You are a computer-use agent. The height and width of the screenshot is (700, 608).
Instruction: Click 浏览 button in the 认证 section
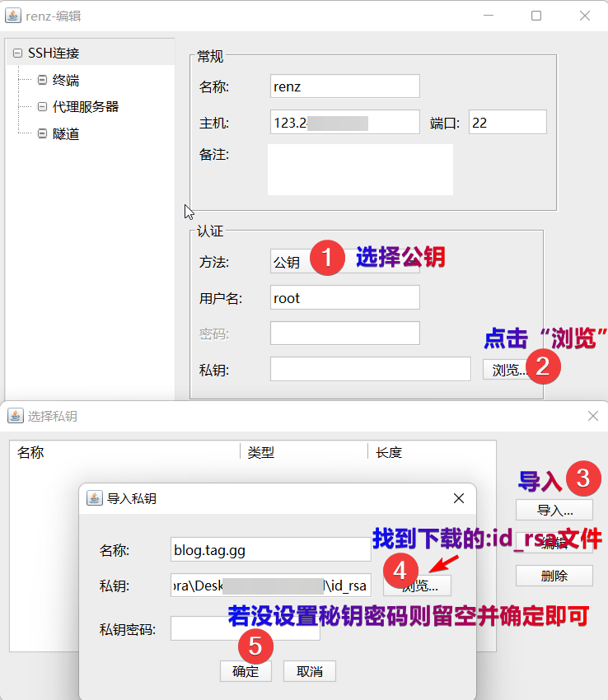tap(509, 370)
